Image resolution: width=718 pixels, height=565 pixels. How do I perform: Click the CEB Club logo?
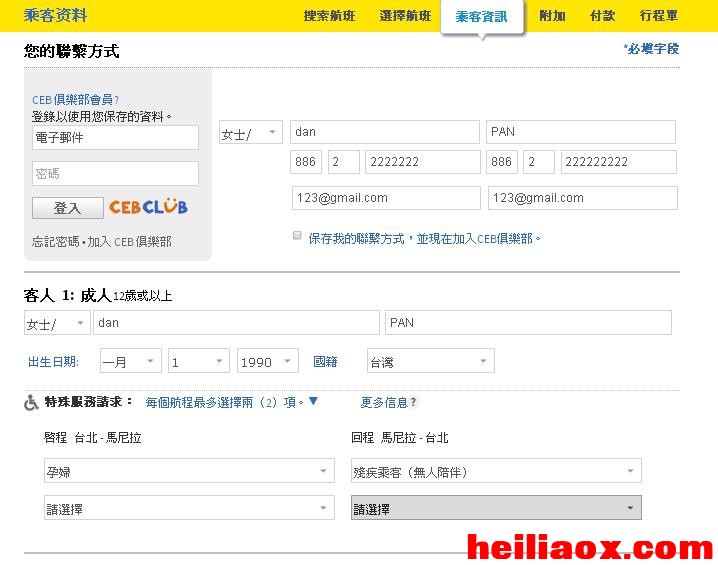148,207
